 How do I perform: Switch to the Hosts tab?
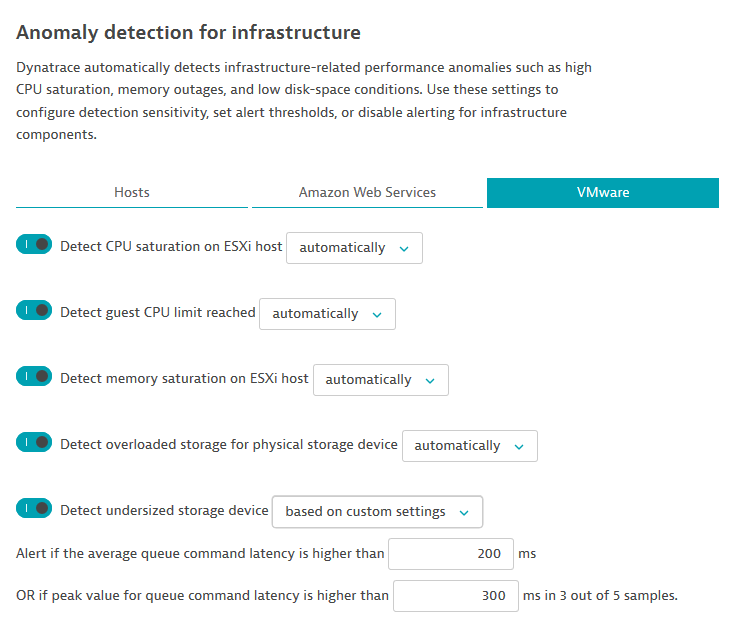click(x=132, y=192)
